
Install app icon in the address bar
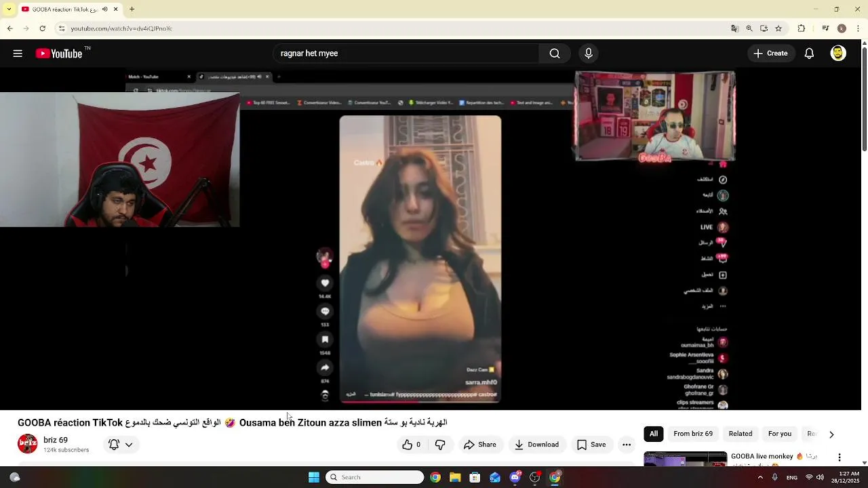pos(764,28)
